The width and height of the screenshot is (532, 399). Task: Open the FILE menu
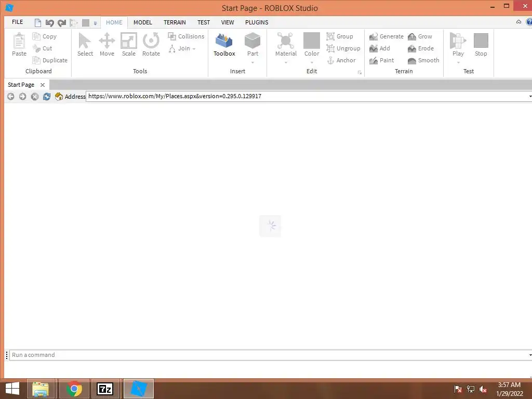(x=17, y=22)
